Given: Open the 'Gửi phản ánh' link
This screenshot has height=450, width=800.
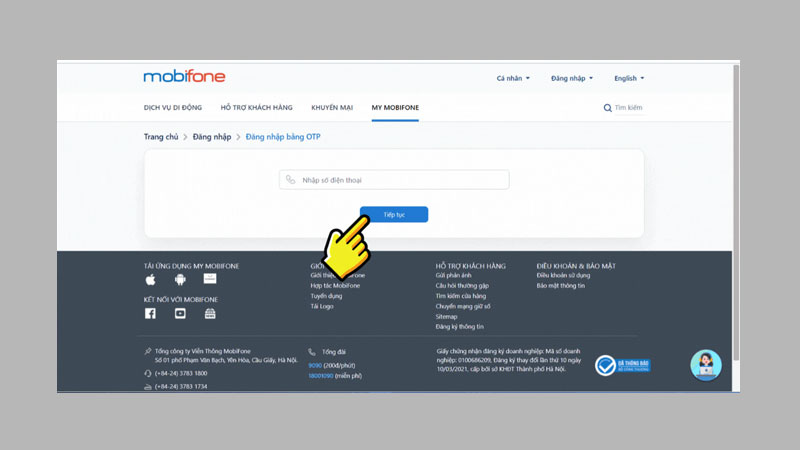Looking at the screenshot, I should 454,276.
